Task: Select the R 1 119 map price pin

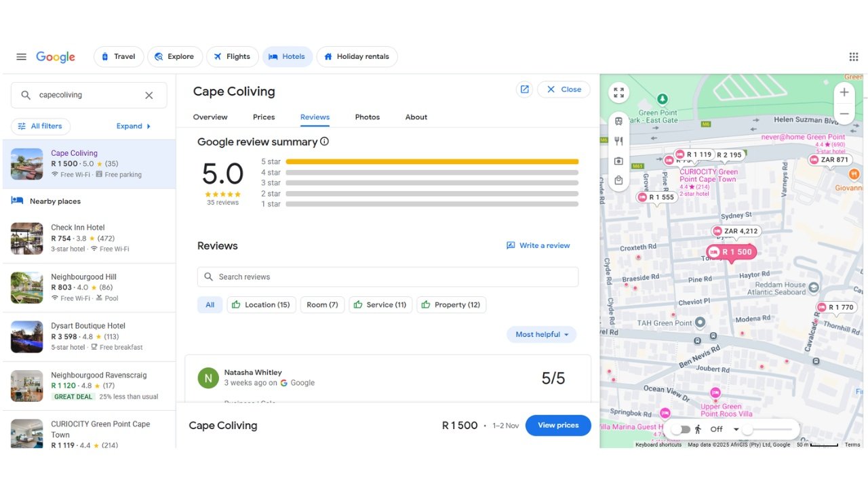Action: 694,155
